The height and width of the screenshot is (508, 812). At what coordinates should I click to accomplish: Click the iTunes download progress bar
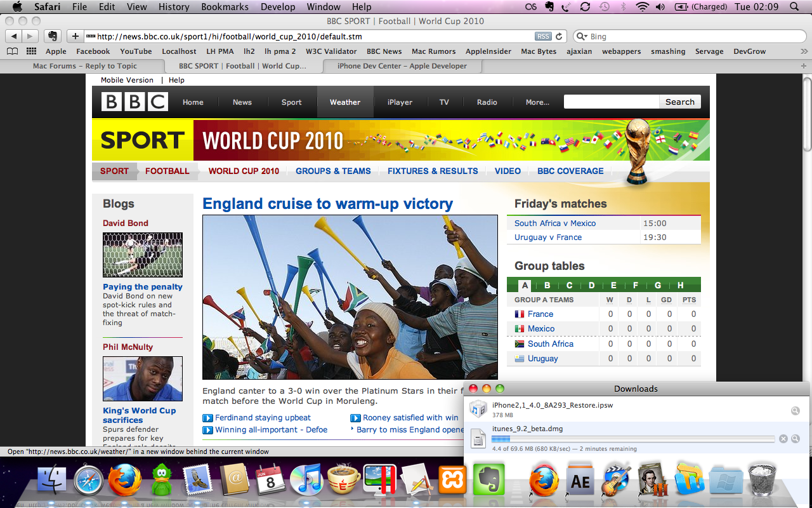pyautogui.click(x=633, y=439)
